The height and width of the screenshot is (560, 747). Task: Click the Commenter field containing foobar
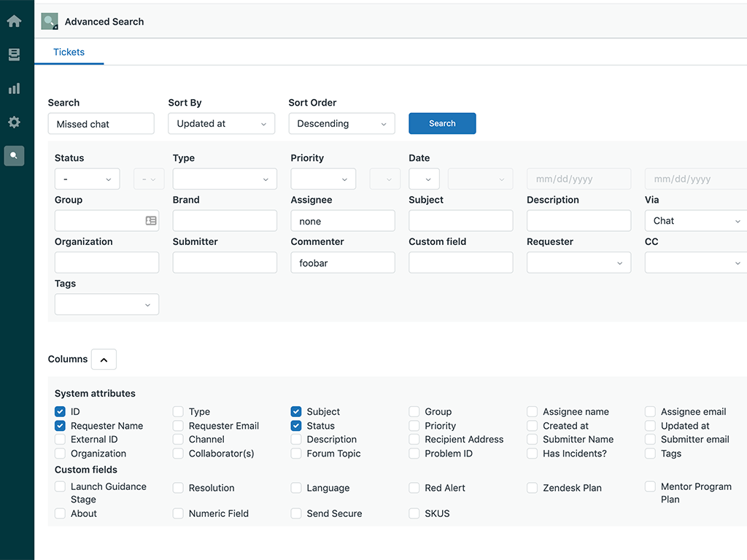click(343, 263)
